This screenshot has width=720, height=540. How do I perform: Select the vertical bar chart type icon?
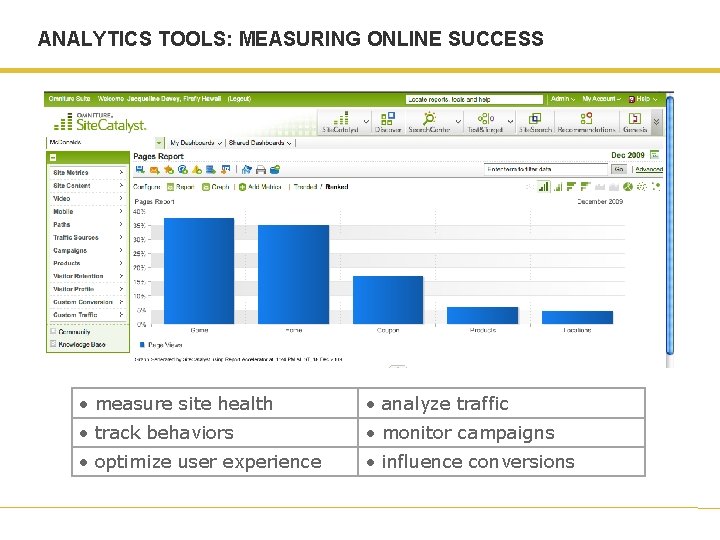click(544, 186)
